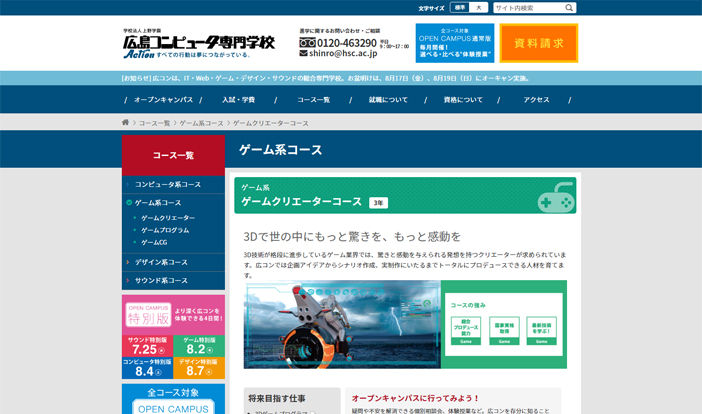Viewport: 702px width, 414px height.
Task: Click the home icon in breadcrumb
Action: point(126,123)
